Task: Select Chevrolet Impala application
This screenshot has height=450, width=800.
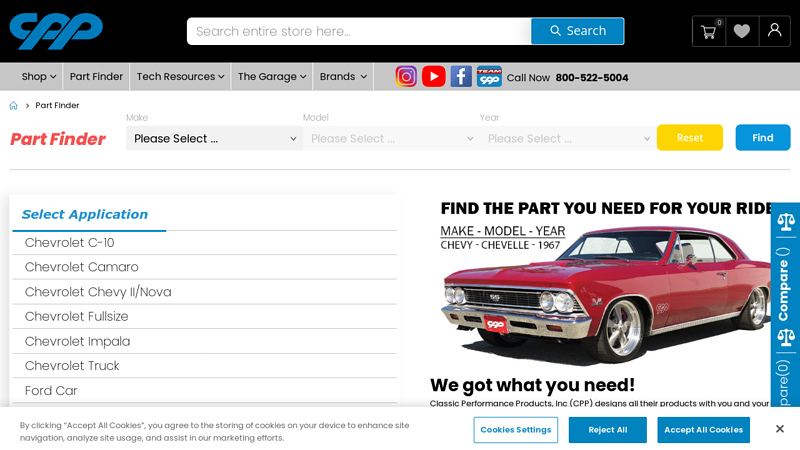Action: (x=205, y=341)
